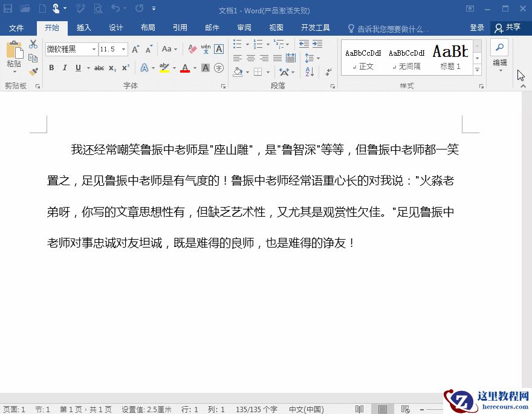The width and height of the screenshot is (532, 414).
Task: Toggle superscript formatting
Action: 126,68
